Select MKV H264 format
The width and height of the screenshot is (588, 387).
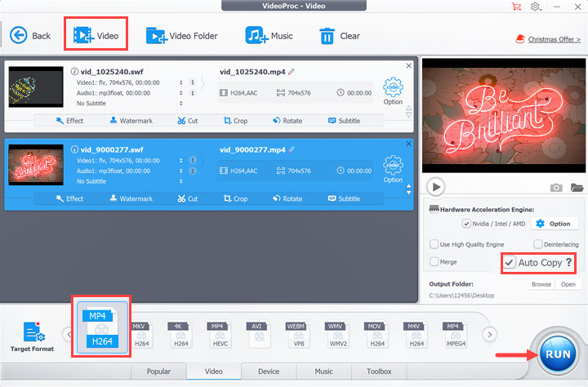141,335
